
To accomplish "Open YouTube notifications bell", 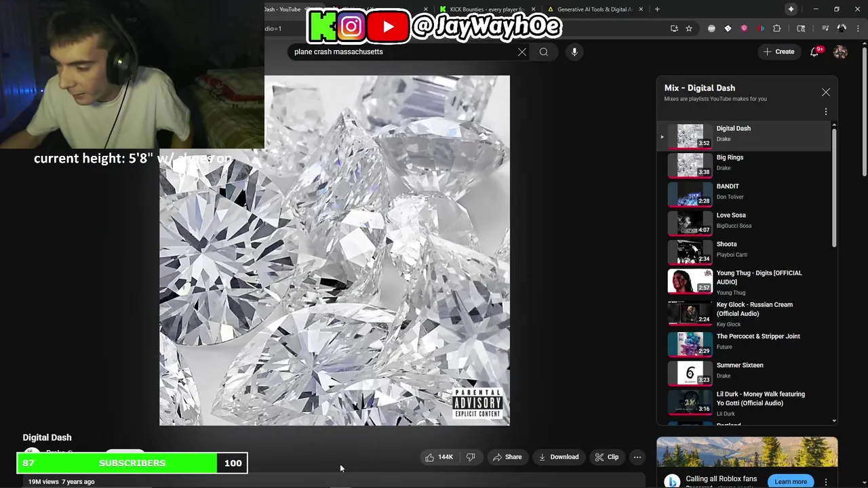I will pos(814,52).
